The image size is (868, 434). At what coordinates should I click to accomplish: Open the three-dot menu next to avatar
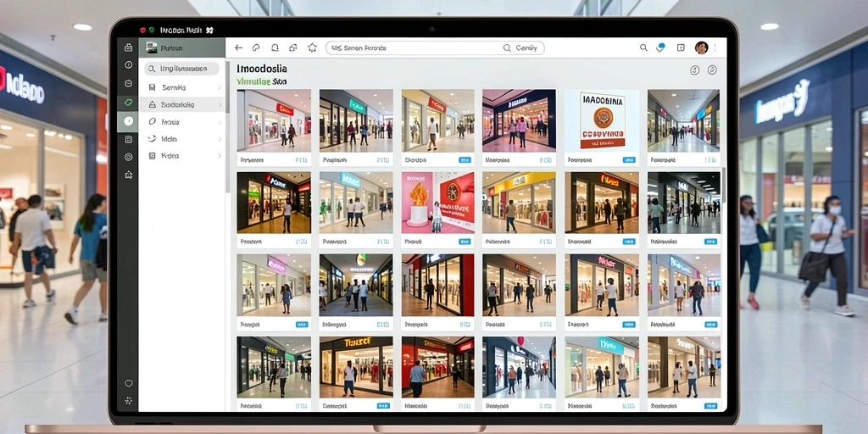[715, 47]
